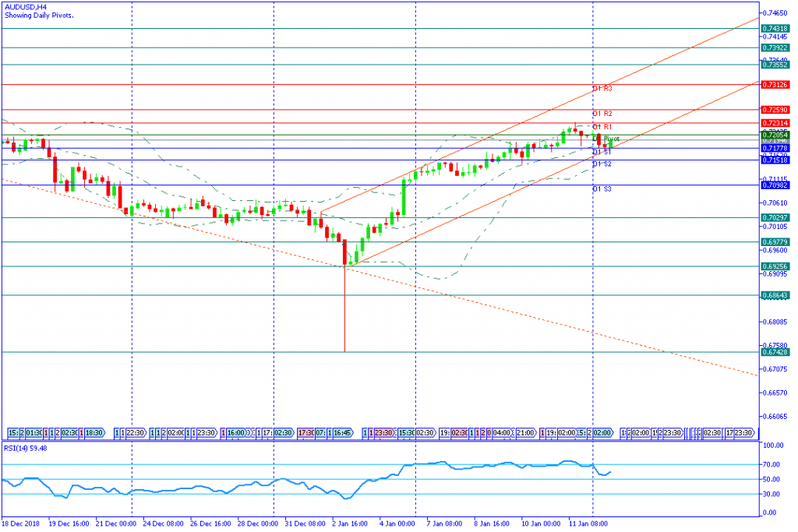Image resolution: width=798 pixels, height=532 pixels.
Task: Select the D1 S2 support label
Action: pos(602,164)
